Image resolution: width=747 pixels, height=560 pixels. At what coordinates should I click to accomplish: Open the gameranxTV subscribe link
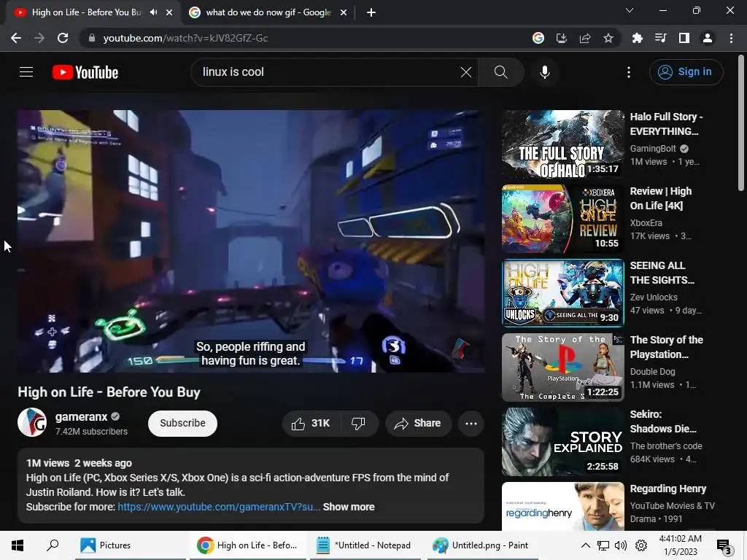(x=219, y=507)
